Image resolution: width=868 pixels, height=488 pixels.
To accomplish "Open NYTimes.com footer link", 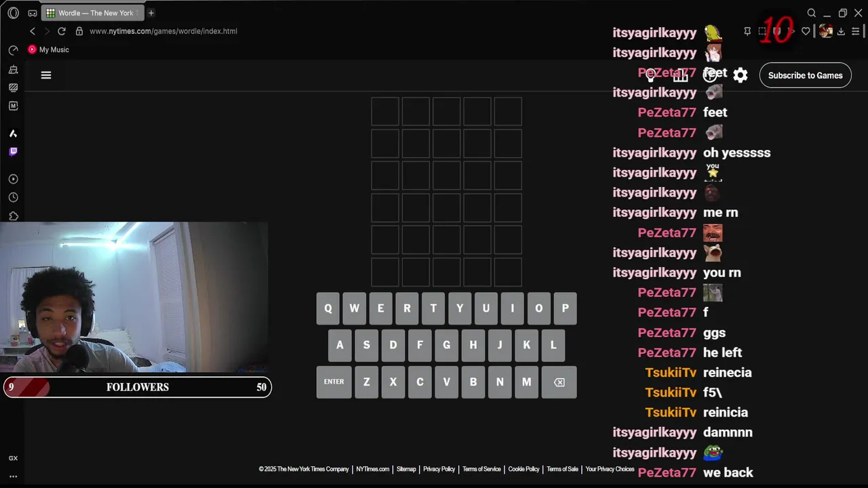I will point(373,469).
